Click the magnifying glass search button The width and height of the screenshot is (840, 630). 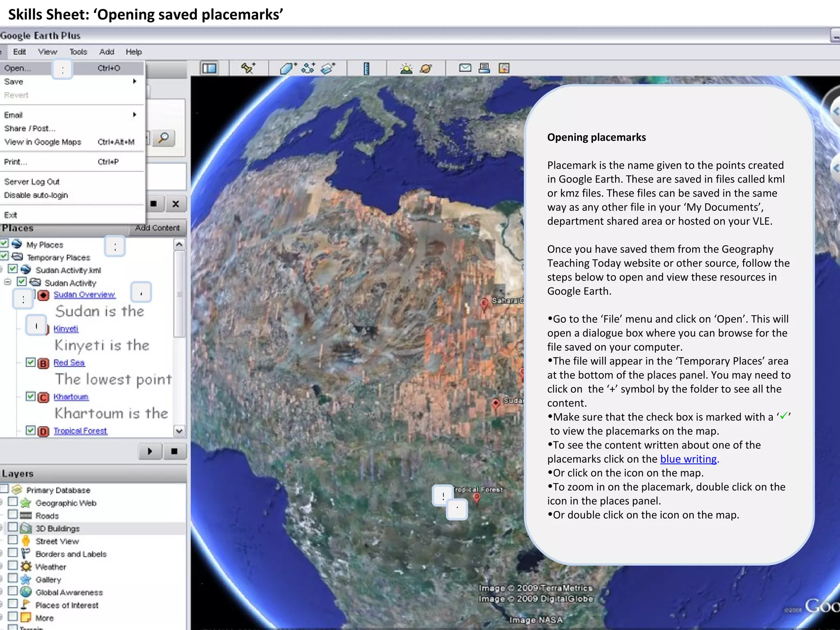[x=164, y=138]
